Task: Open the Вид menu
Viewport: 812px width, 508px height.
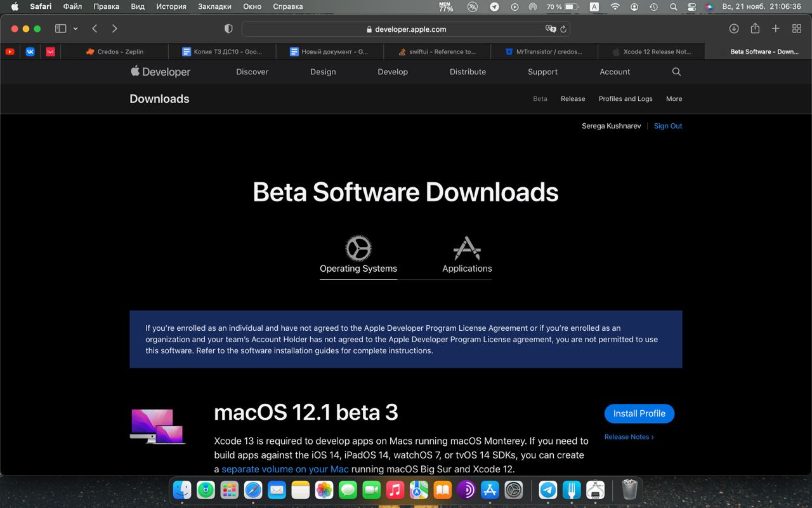Action: tap(138, 6)
